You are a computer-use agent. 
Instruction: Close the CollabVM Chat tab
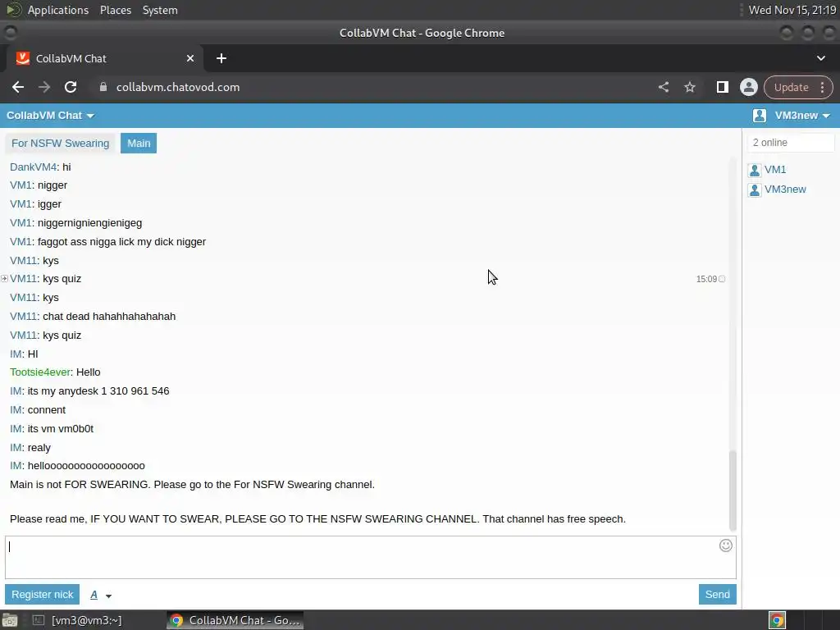point(190,58)
